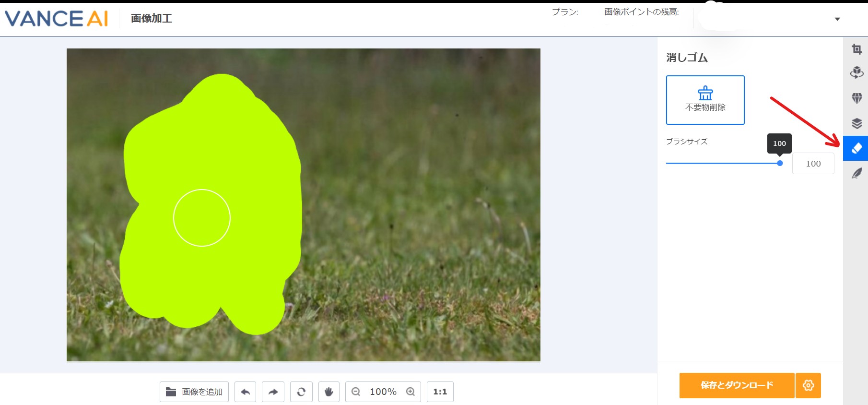
Task: Click the 画像を追加 add image button
Action: click(x=194, y=392)
